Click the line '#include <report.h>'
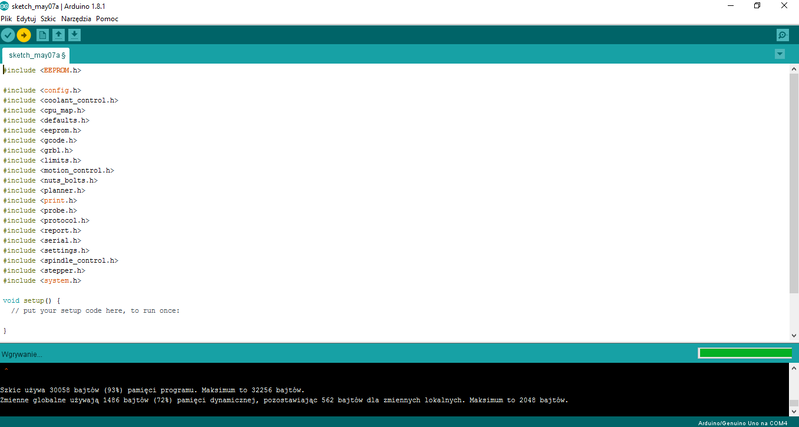The image size is (799, 427). coord(42,230)
